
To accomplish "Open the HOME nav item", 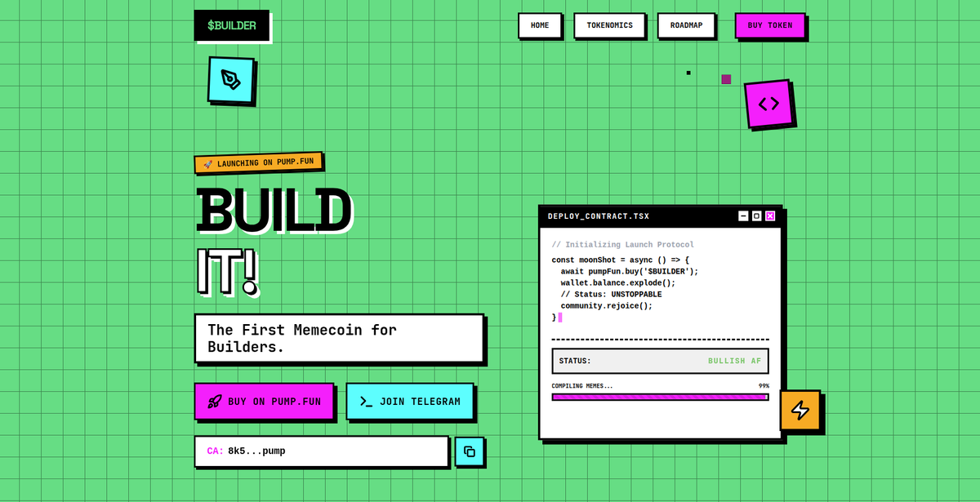I will click(540, 25).
